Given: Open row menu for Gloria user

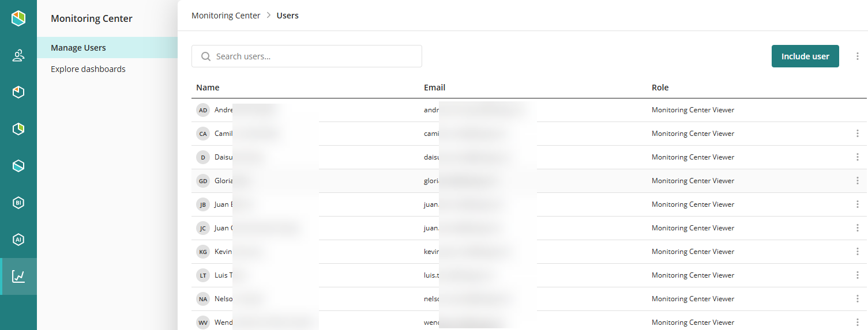Looking at the screenshot, I should (857, 181).
